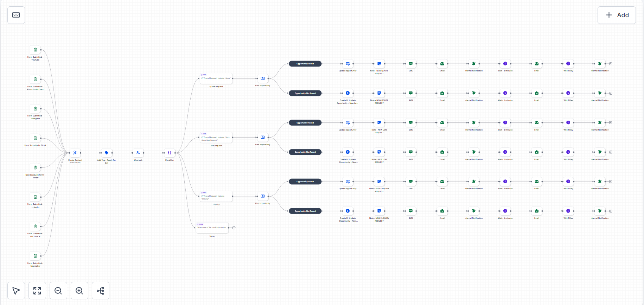Open New Lead/Job Form - Twitter trigger
644x305 pixels.
36,167
